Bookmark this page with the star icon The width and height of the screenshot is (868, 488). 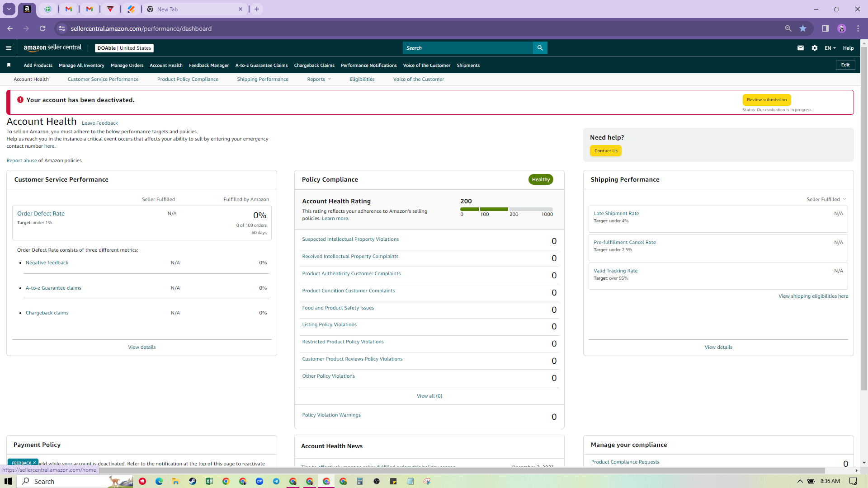coord(803,28)
